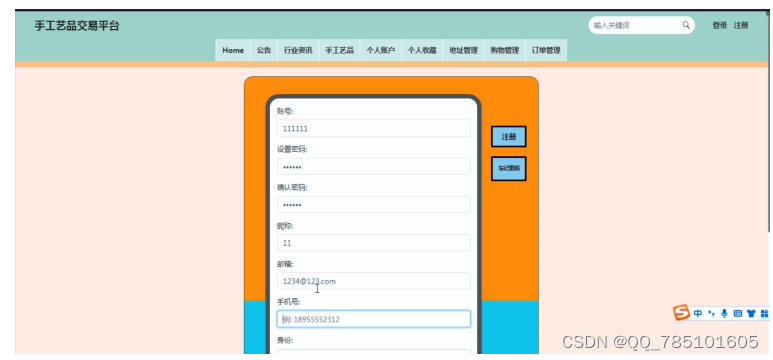Click the 设置密码 password field
This screenshot has height=360, width=773.
point(374,167)
